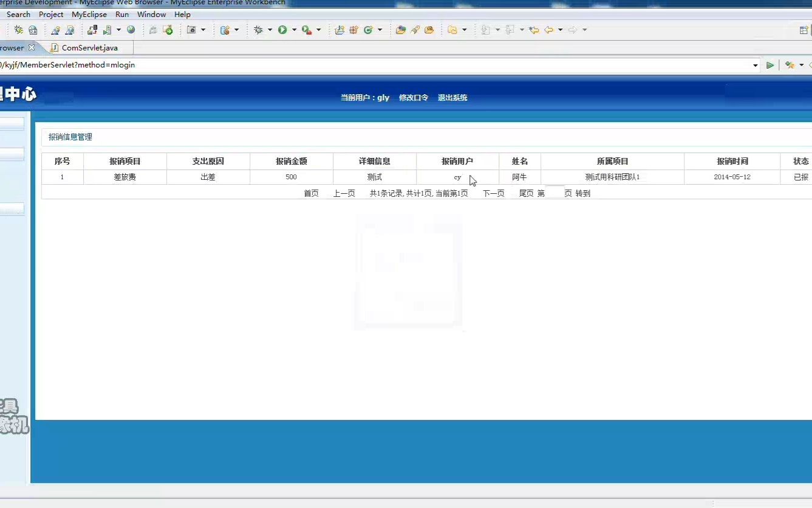Screen dimensions: 812x508
Task: Click the Search flashlight toolbar icon
Action: (x=415, y=30)
